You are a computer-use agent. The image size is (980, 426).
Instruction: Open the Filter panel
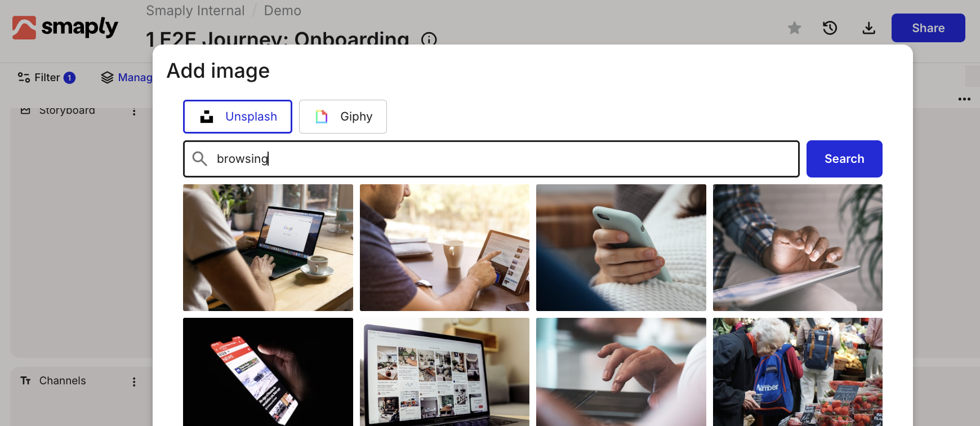[46, 77]
